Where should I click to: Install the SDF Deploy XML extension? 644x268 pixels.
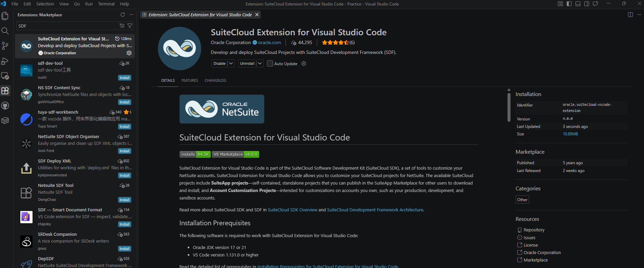[125, 175]
